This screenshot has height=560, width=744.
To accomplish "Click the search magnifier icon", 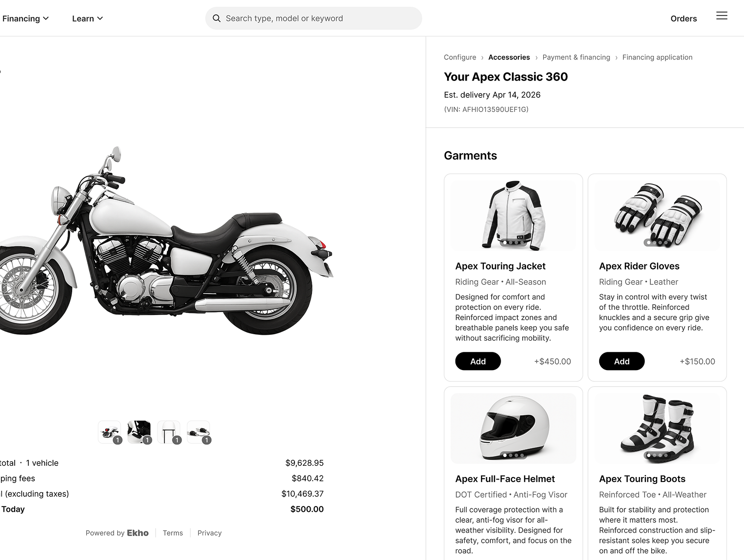I will pyautogui.click(x=216, y=18).
